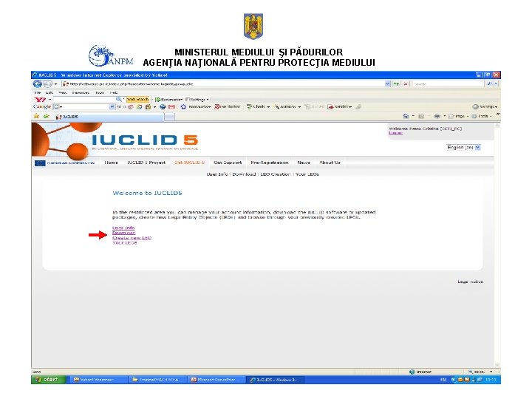Click the green Refresh arrows icon
Image resolution: width=532 pixels, height=399 pixels.
[396, 83]
